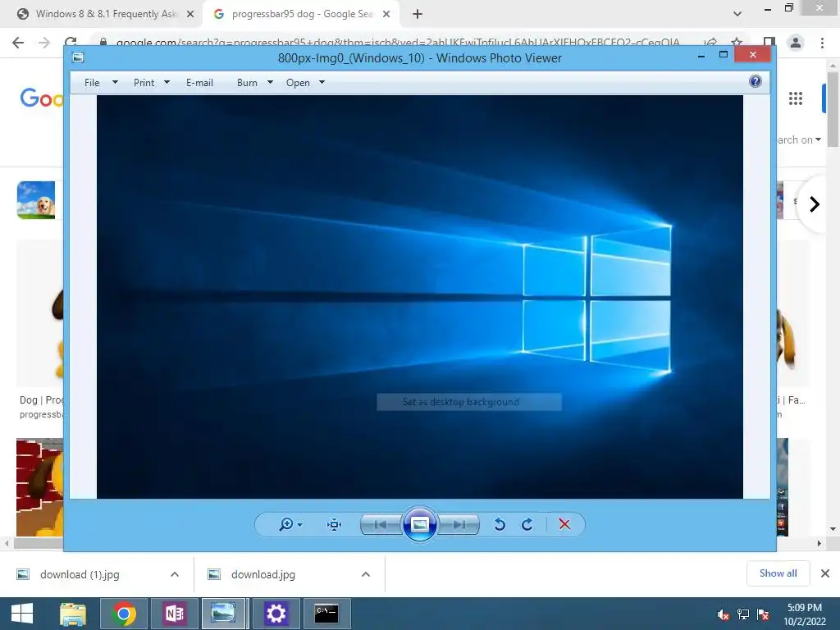Screen dimensions: 840x630
Task: Expand the Open dropdown arrow
Action: pyautogui.click(x=322, y=83)
